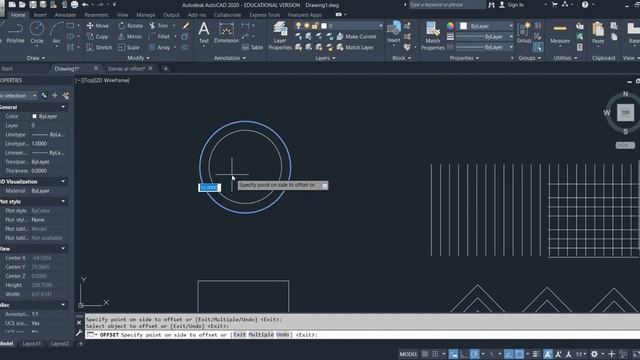Click the Erase pencil icon in Modify panel
This screenshot has height=360, width=640.
coord(186,26)
